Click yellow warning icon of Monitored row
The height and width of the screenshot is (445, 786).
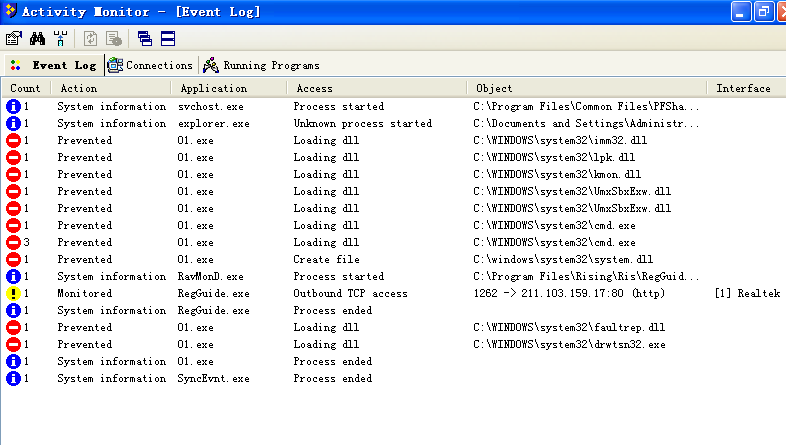[14, 293]
